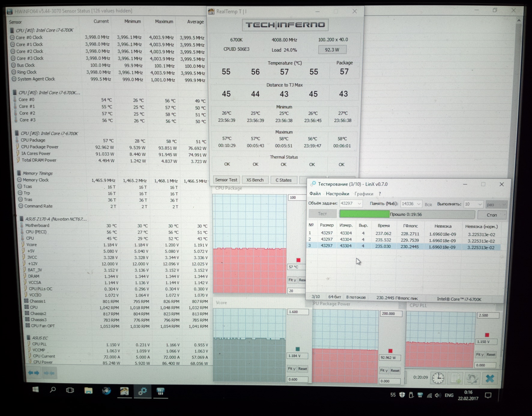Switch to HWiNFO via its blue taskbar icon
The width and height of the screenshot is (532, 416).
pos(160,391)
